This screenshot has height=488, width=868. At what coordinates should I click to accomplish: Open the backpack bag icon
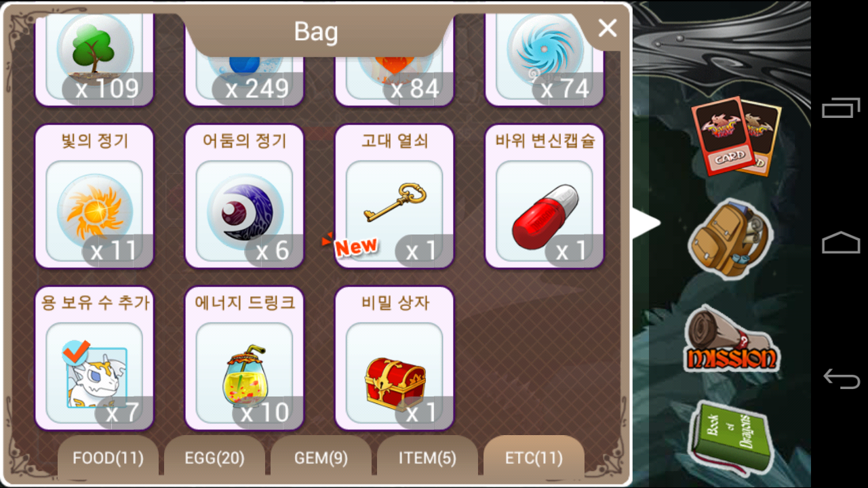(x=729, y=238)
